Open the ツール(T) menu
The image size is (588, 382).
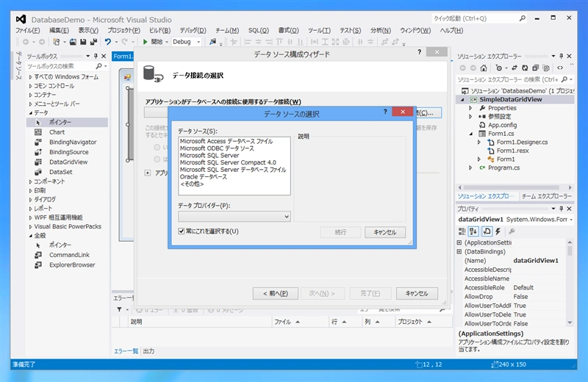[x=319, y=30]
